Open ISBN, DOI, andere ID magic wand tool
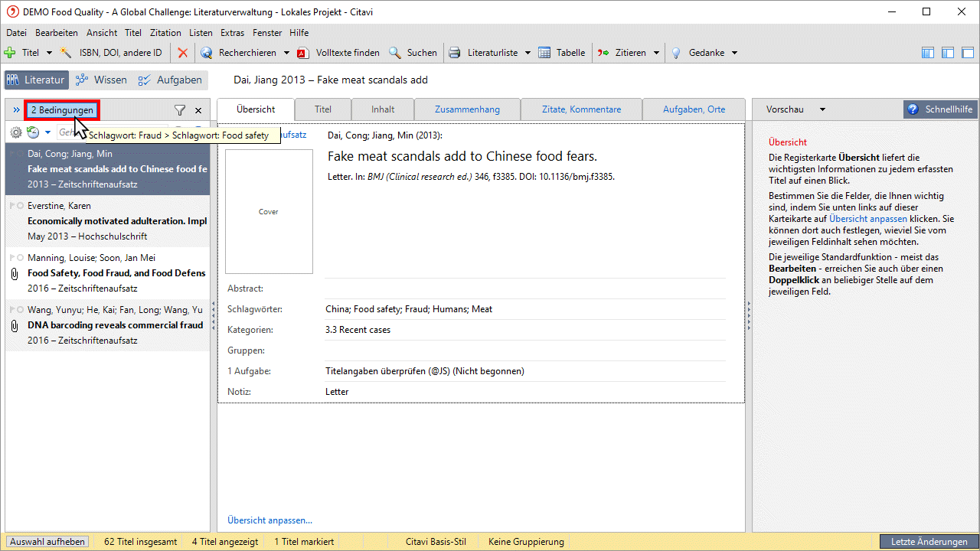The width and height of the screenshot is (980, 551). pyautogui.click(x=112, y=53)
